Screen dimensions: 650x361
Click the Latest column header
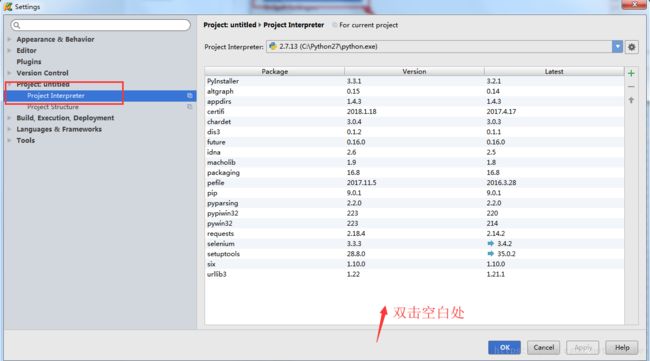(x=554, y=71)
